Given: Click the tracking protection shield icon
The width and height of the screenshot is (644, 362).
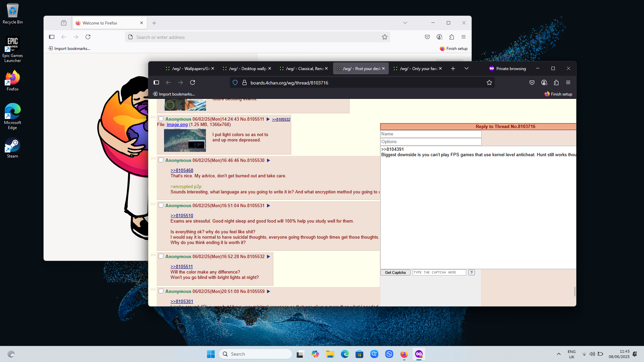Looking at the screenshot, I should pos(235,82).
